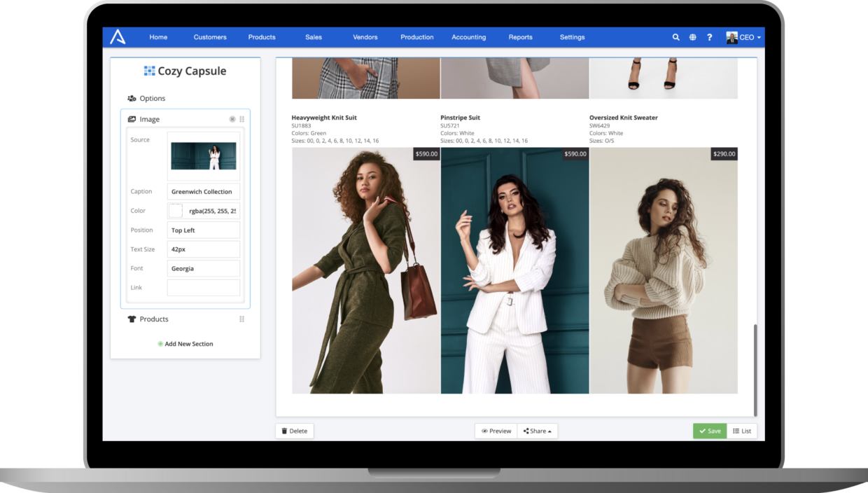Open the Position dropdown showing Top Left
This screenshot has width=868, height=493.
coord(203,230)
